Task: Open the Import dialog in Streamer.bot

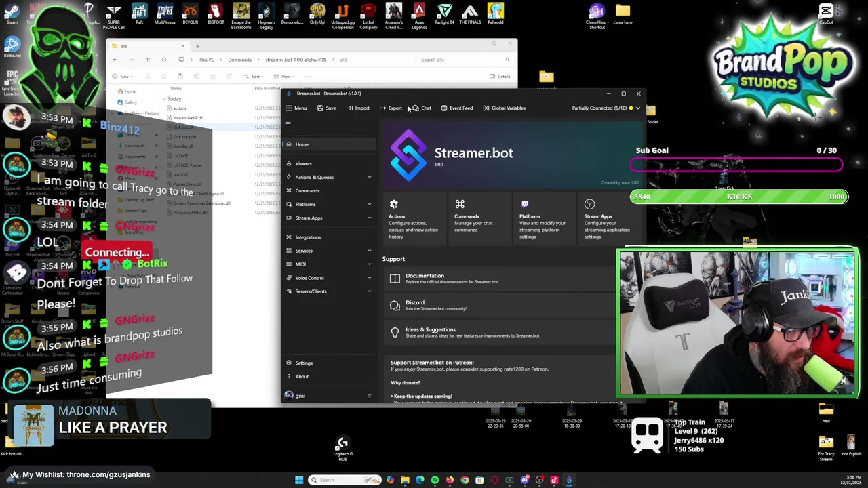Action: (357, 108)
